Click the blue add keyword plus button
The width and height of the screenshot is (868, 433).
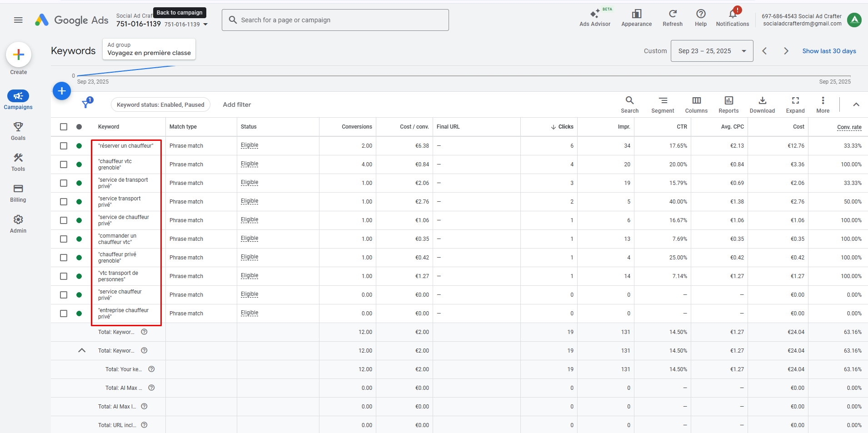click(x=62, y=91)
